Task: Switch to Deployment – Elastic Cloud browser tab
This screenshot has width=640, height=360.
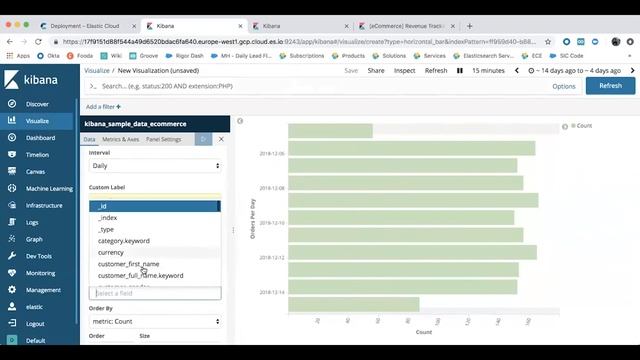Action: 85,26
